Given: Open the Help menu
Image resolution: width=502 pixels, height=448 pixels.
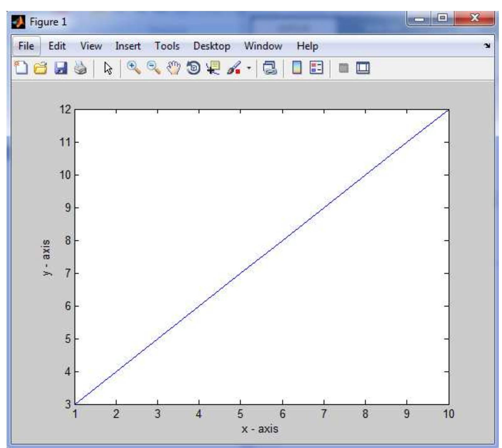Looking at the screenshot, I should [x=307, y=46].
